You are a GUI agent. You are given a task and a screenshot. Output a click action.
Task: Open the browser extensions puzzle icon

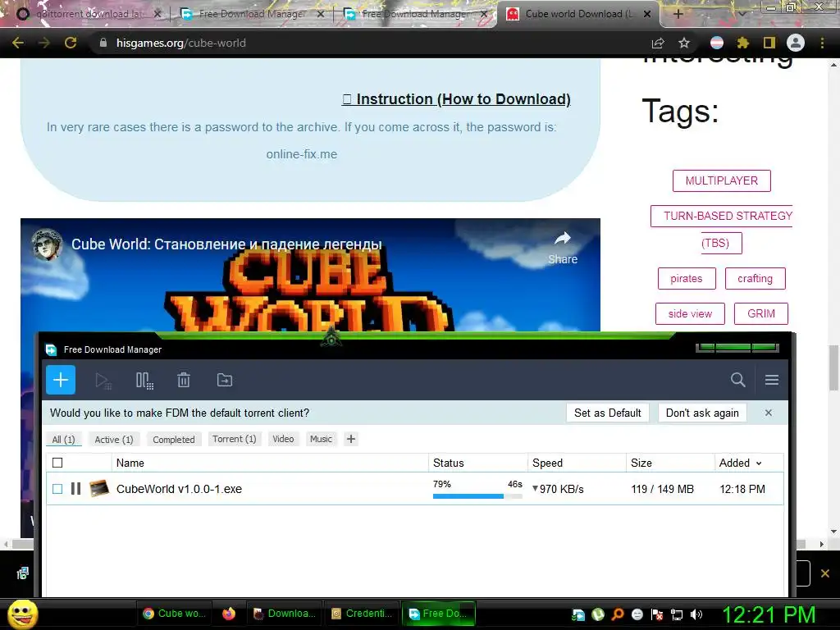click(742, 43)
